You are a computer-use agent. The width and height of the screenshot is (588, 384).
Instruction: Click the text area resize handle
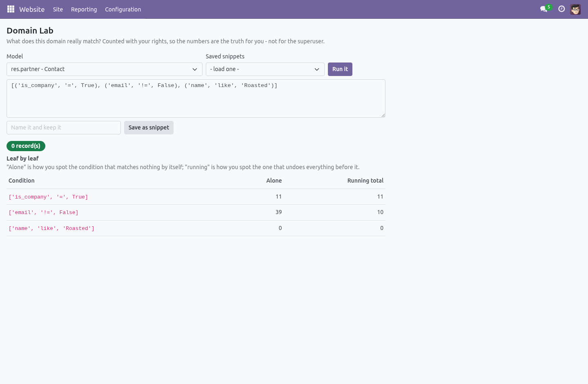pyautogui.click(x=383, y=115)
